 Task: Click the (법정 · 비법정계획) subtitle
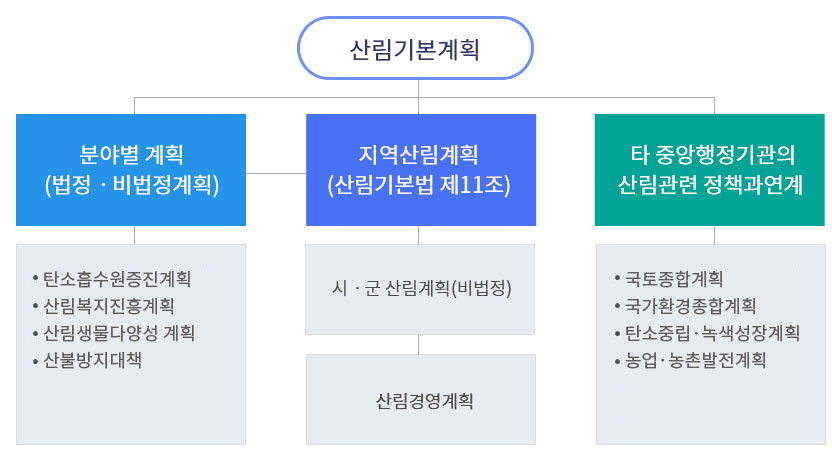(x=131, y=185)
